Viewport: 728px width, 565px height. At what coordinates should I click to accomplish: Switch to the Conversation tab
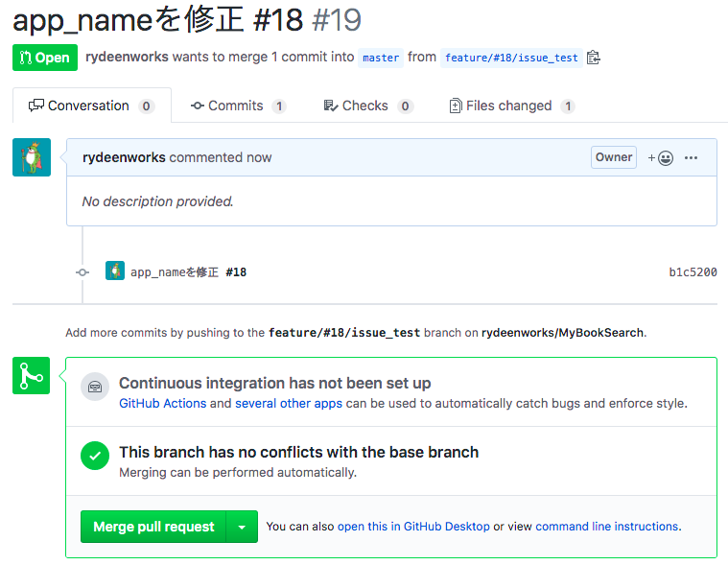92,106
